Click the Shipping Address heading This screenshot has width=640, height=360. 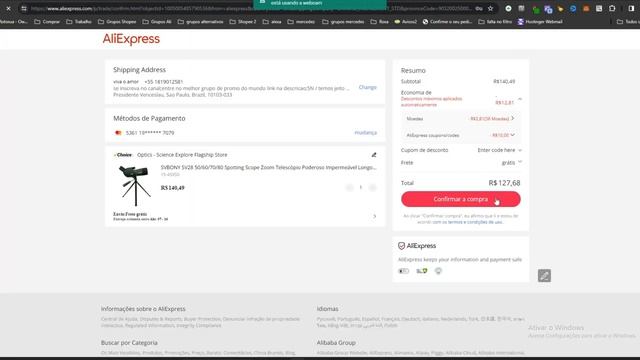tap(139, 70)
